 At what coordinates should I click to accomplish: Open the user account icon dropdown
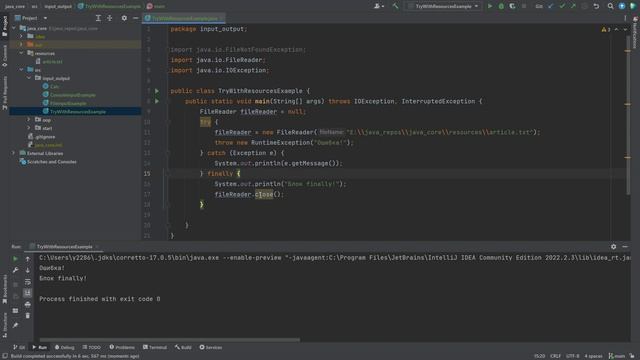click(378, 6)
